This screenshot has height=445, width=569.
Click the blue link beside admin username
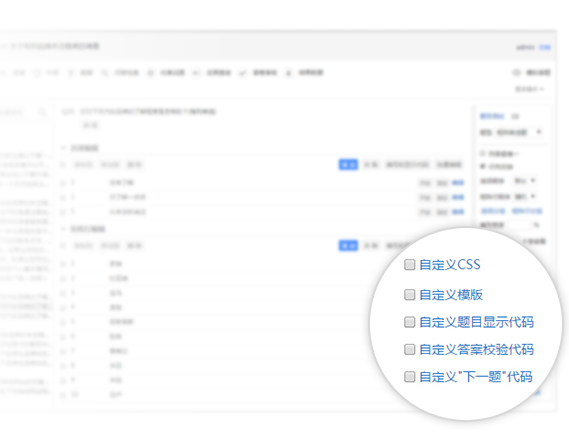(544, 48)
